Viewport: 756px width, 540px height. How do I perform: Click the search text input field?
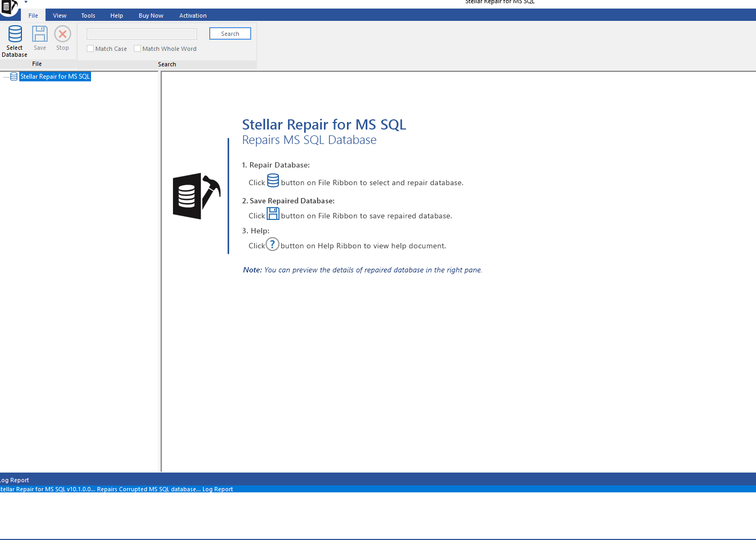[x=142, y=34]
